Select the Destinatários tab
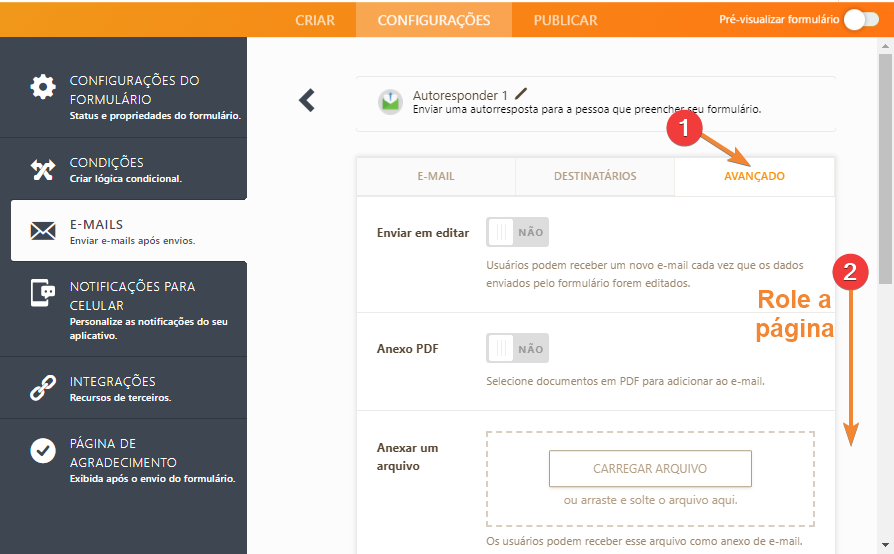Image resolution: width=894 pixels, height=554 pixels. tap(595, 176)
